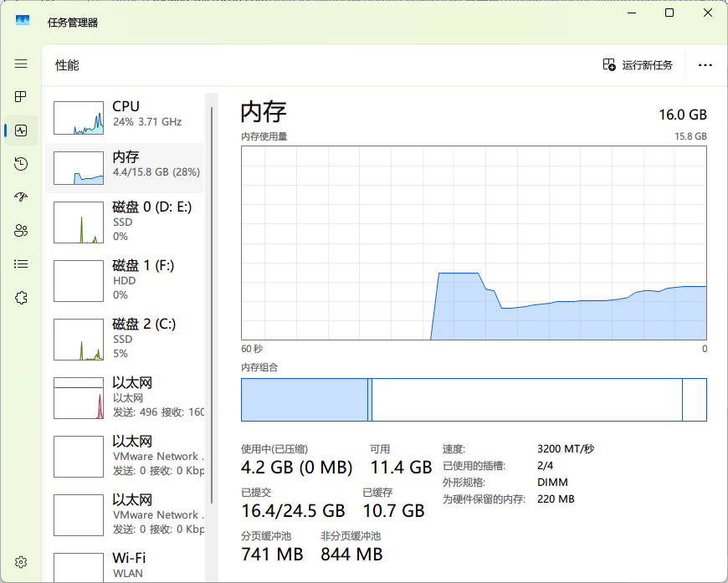Click the 15.8 GB graph maximum label
Screen dimensions: 728x583
pyautogui.click(x=691, y=136)
